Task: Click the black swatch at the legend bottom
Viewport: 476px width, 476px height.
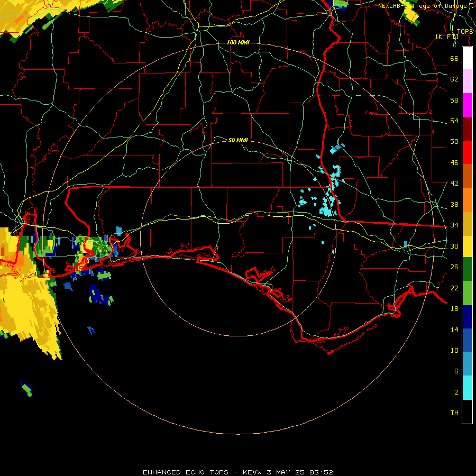Action: point(467,411)
